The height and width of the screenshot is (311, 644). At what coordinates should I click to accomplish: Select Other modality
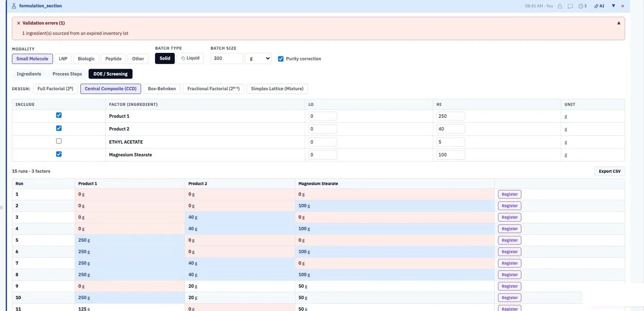[x=138, y=59]
